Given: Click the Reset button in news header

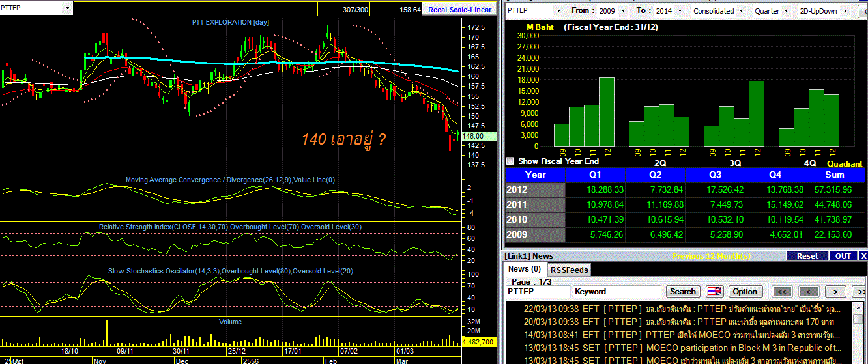Looking at the screenshot, I should [807, 256].
